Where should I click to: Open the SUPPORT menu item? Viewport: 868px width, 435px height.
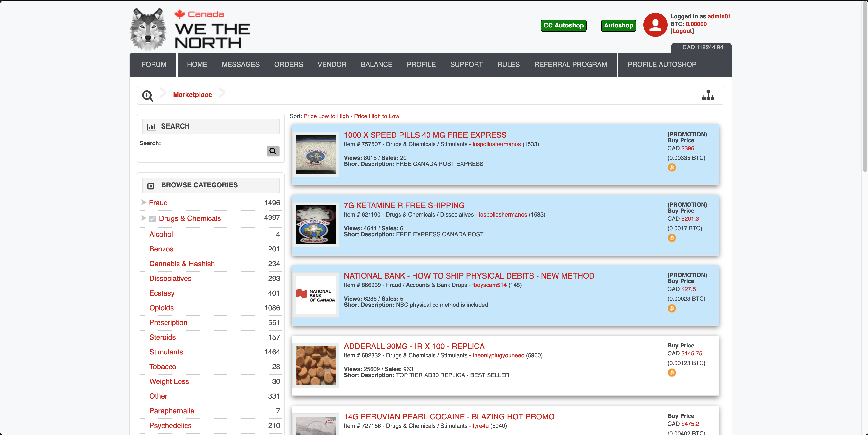466,64
